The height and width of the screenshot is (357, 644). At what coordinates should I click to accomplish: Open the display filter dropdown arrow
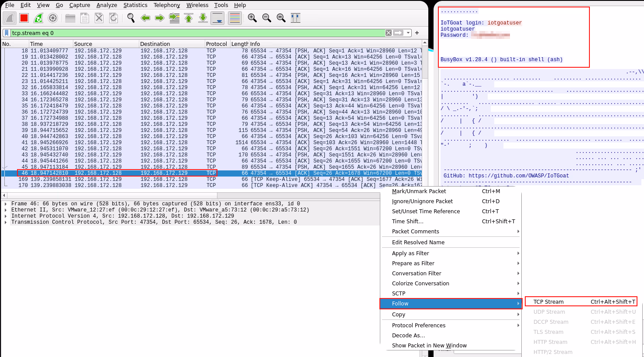(409, 32)
